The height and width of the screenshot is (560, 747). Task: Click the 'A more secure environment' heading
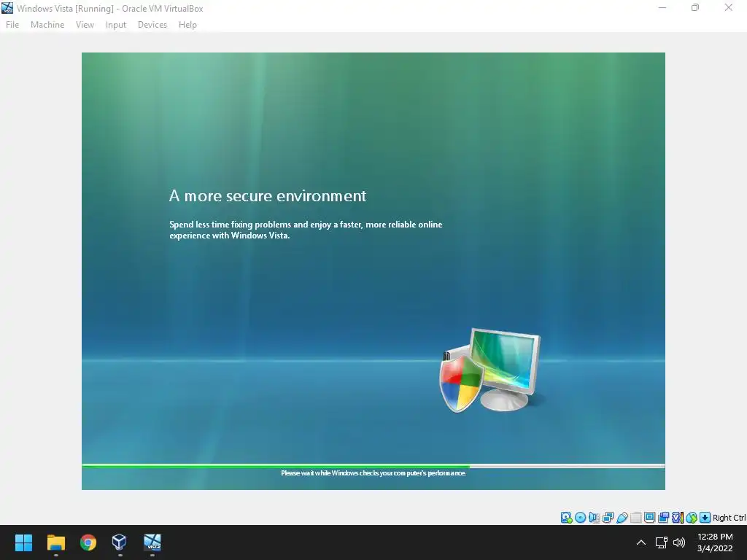[x=268, y=195]
